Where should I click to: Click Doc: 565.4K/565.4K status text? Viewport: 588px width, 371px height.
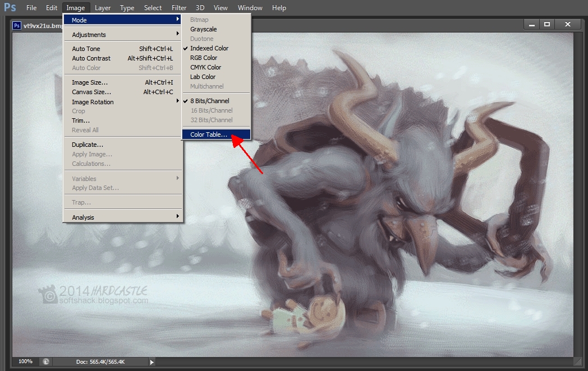[100, 362]
